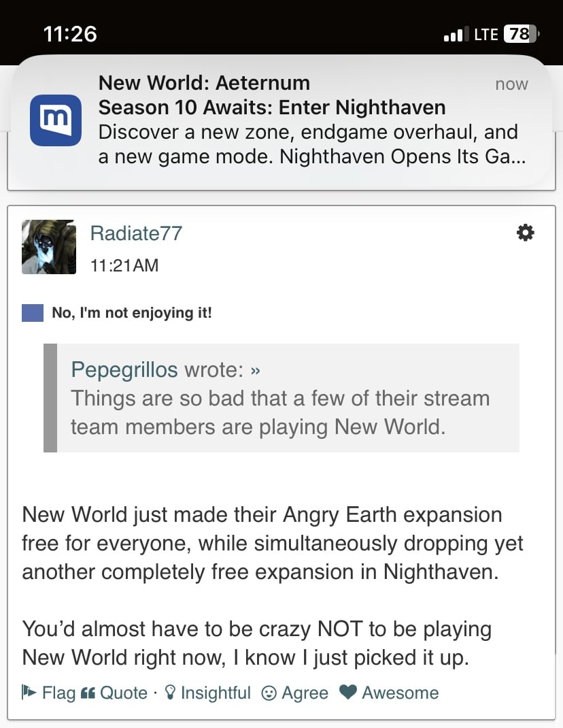Click the blue poll color square
This screenshot has height=728, width=563.
point(33,313)
